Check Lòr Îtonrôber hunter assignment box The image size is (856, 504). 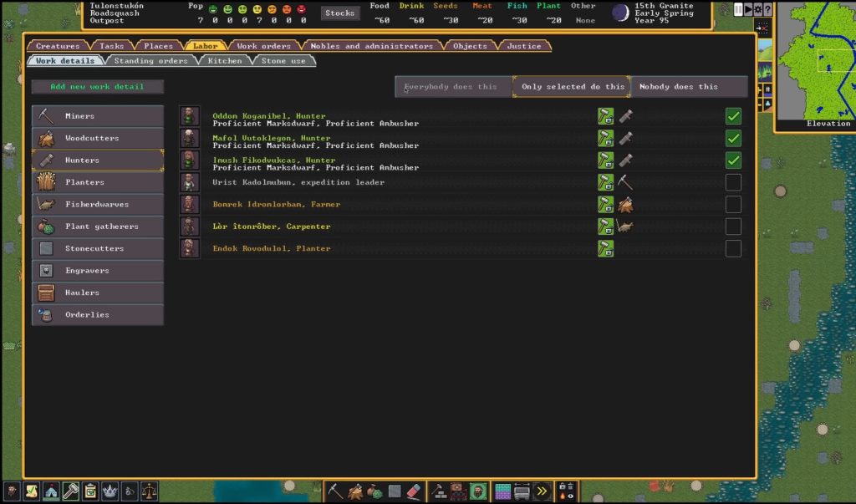(733, 227)
